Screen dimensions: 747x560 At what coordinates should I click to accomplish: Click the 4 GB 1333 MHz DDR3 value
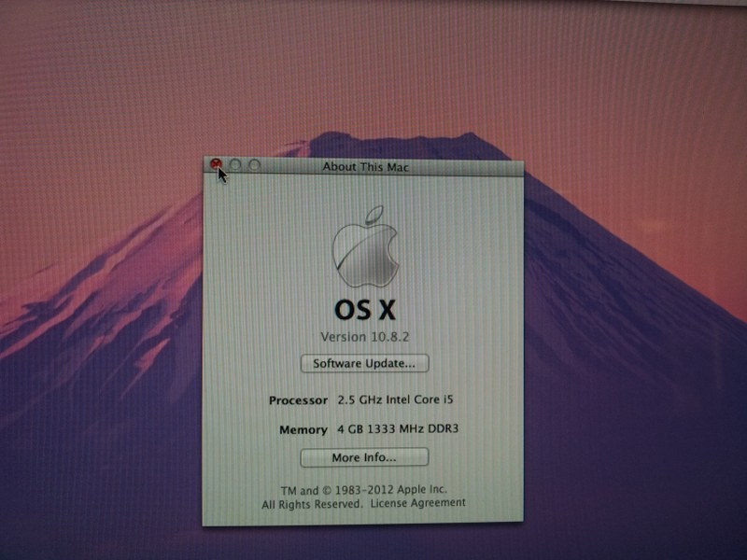398,429
